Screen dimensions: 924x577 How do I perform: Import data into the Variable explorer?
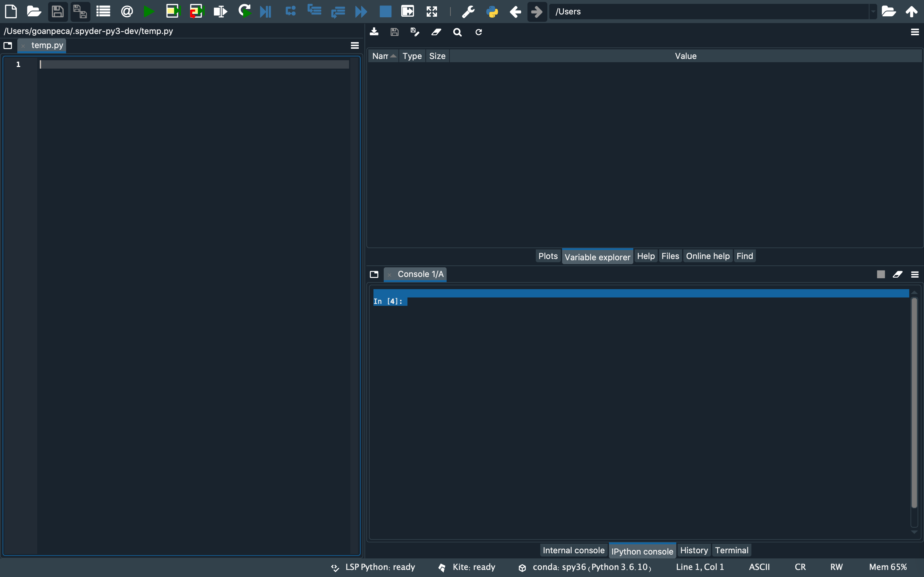[x=374, y=32]
